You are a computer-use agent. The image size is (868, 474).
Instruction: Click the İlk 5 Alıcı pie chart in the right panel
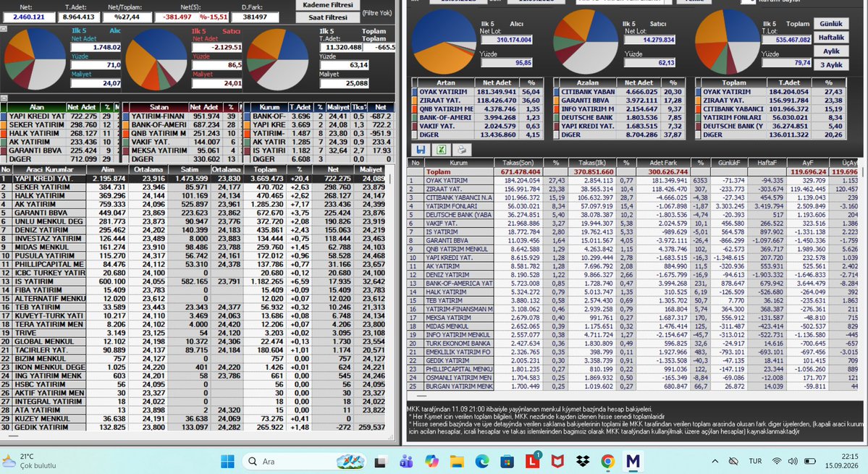click(x=442, y=41)
